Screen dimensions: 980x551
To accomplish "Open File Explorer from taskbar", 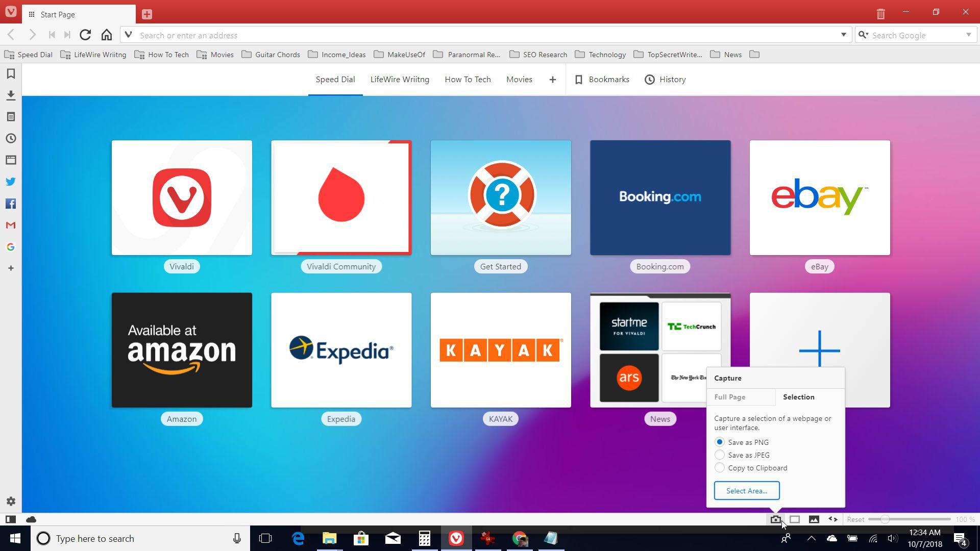I will (329, 538).
